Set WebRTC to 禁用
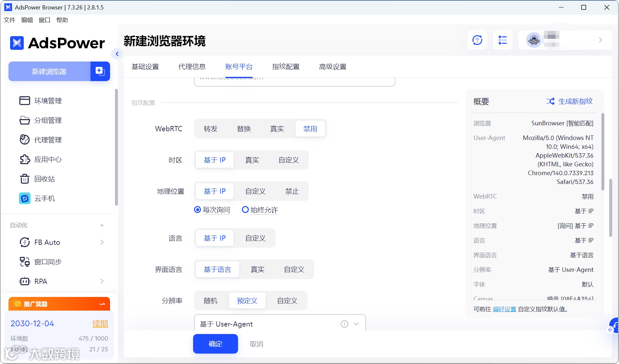This screenshot has height=364, width=619. coord(310,129)
